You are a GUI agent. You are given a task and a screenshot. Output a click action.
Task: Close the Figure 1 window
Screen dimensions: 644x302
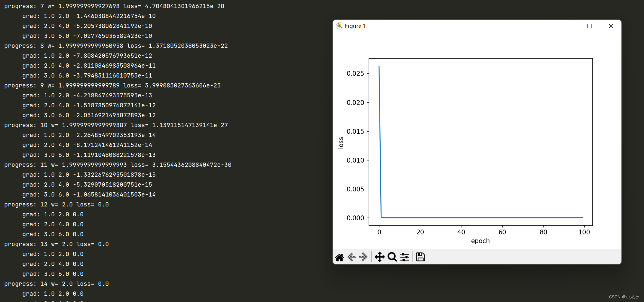[x=611, y=26]
